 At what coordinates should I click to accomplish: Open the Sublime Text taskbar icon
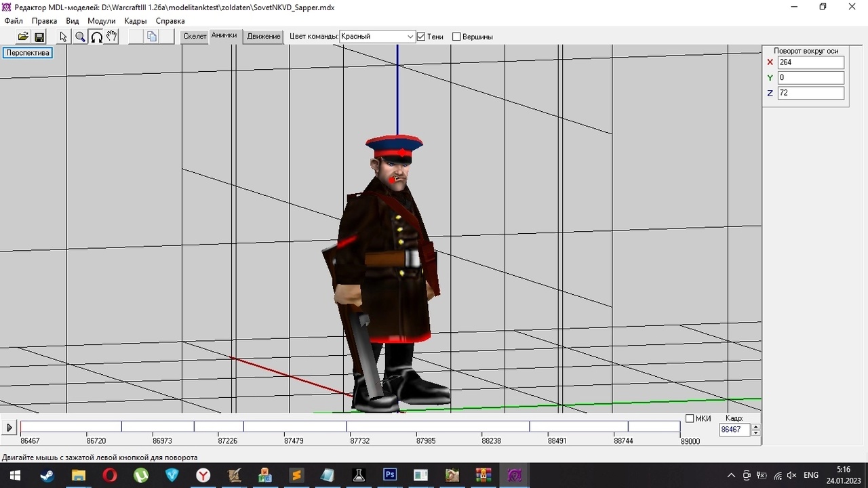[x=296, y=475]
